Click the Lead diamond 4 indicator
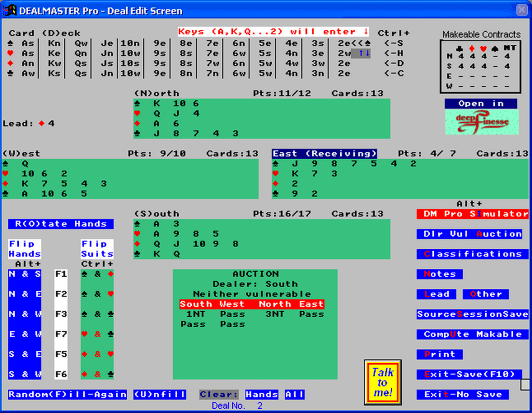Viewport: 532px width, 413px height. tap(29, 124)
